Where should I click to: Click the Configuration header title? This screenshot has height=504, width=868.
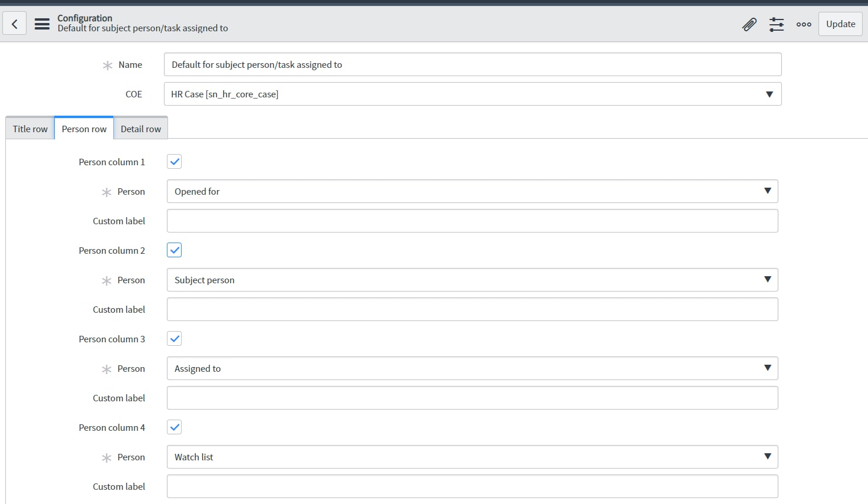pyautogui.click(x=85, y=18)
